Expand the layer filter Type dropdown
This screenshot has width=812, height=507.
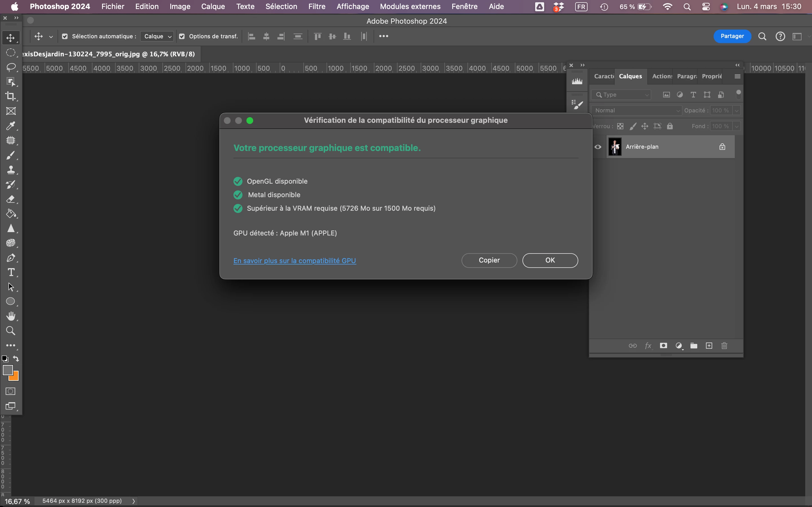pyautogui.click(x=622, y=95)
